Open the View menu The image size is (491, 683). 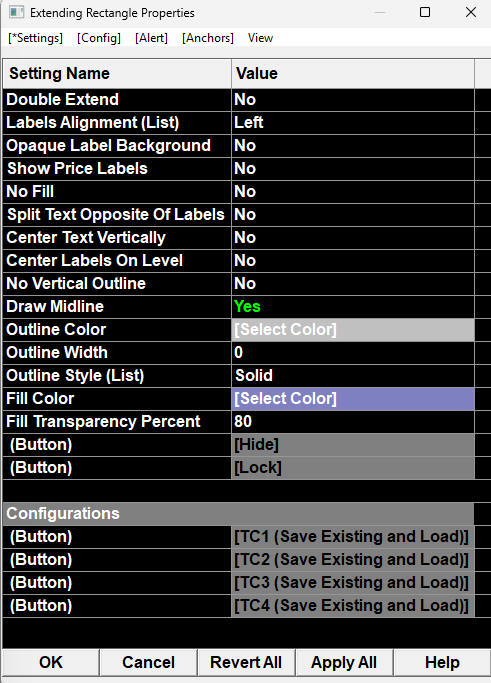coord(260,38)
